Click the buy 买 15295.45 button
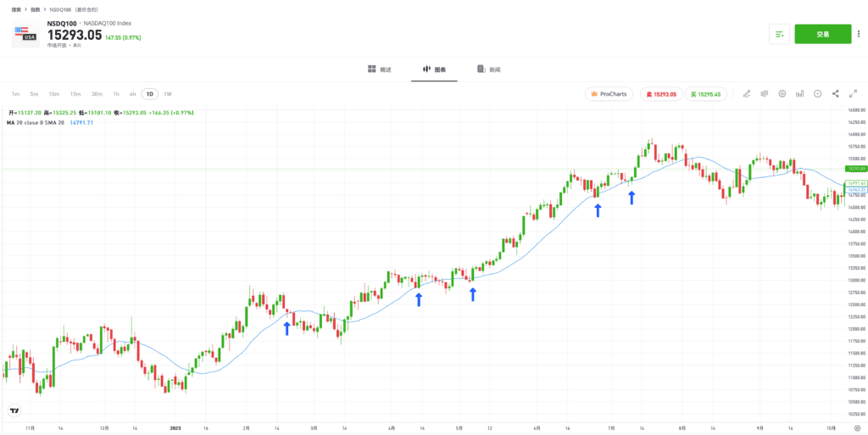Screen dimensions: 868x435 pos(705,94)
